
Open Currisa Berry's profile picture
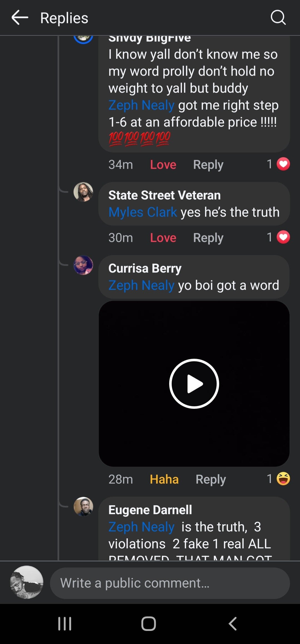pos(83,265)
